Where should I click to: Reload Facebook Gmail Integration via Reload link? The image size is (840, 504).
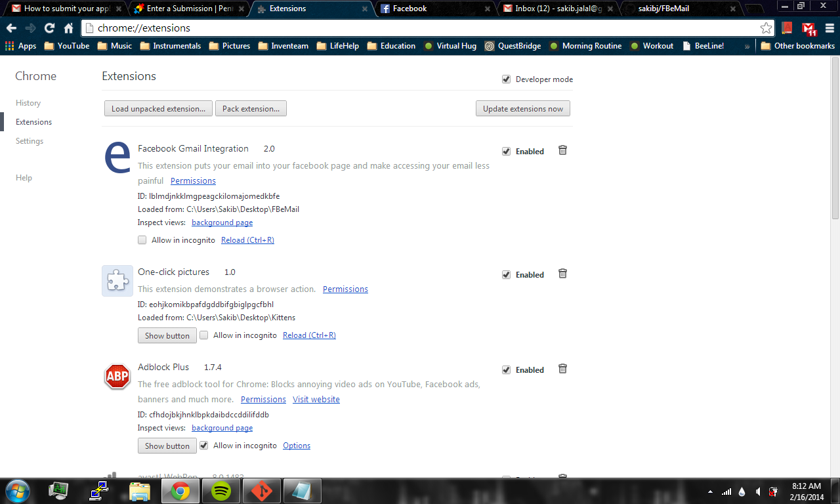coord(247,240)
